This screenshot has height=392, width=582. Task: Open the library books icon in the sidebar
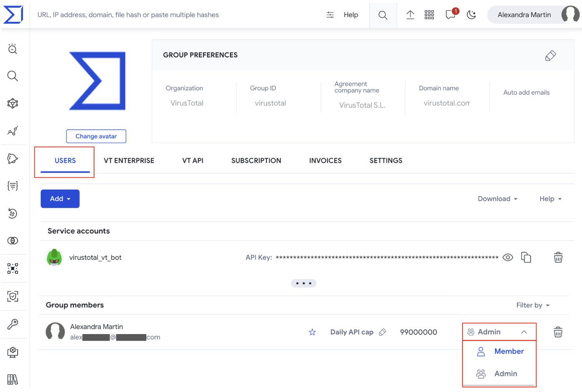(13, 380)
